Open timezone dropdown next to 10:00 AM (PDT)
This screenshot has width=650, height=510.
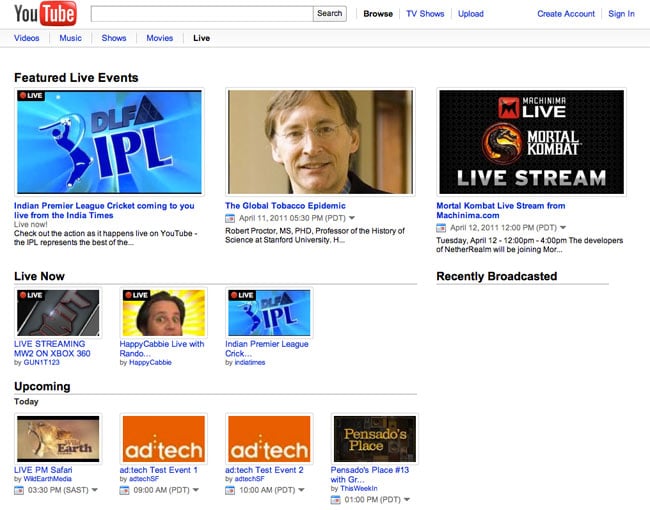click(x=301, y=490)
